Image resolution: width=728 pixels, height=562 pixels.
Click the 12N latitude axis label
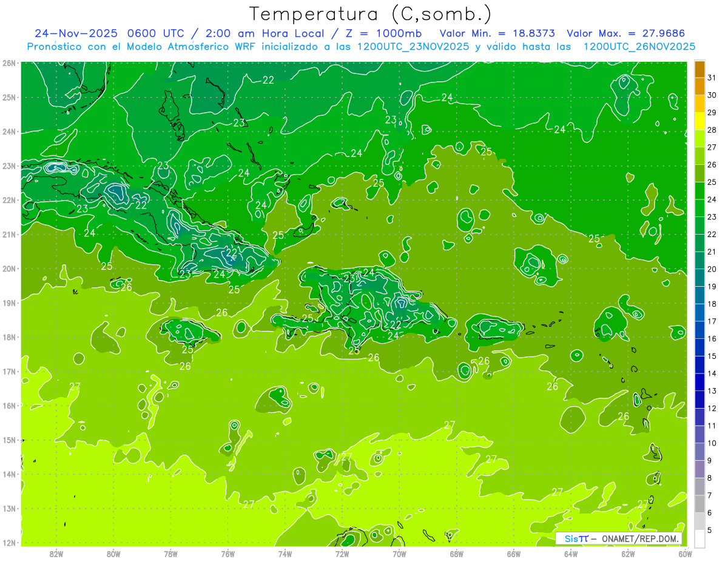pyautogui.click(x=9, y=543)
